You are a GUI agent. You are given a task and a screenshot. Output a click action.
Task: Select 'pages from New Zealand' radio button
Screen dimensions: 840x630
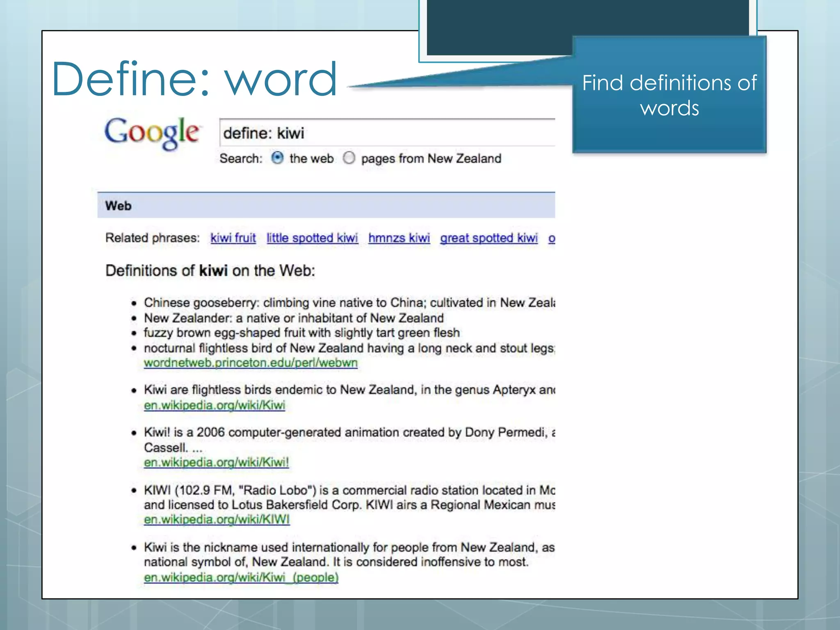[349, 158]
